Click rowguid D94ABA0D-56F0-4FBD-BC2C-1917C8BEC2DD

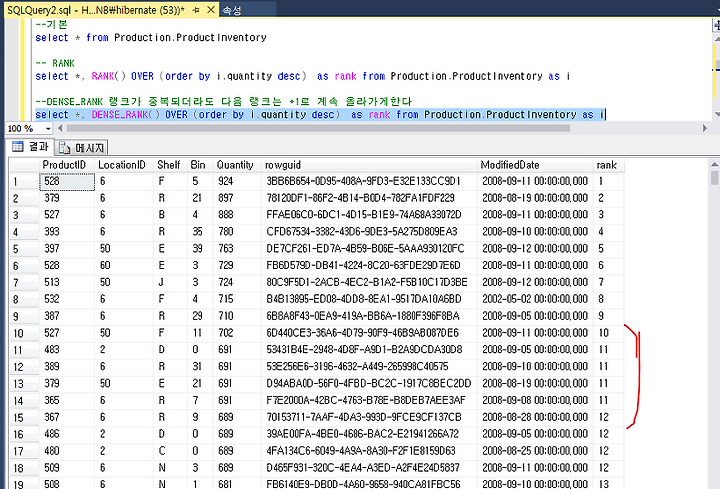(x=369, y=383)
